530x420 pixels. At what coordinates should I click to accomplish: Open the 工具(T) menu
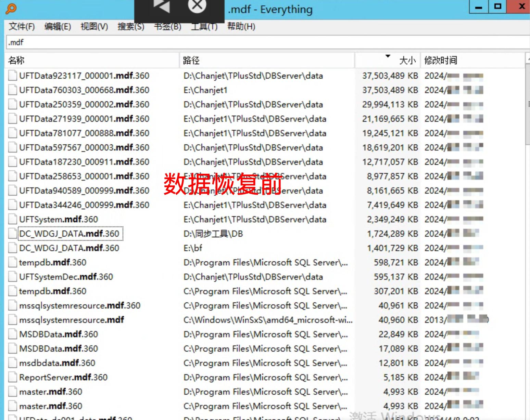point(204,26)
